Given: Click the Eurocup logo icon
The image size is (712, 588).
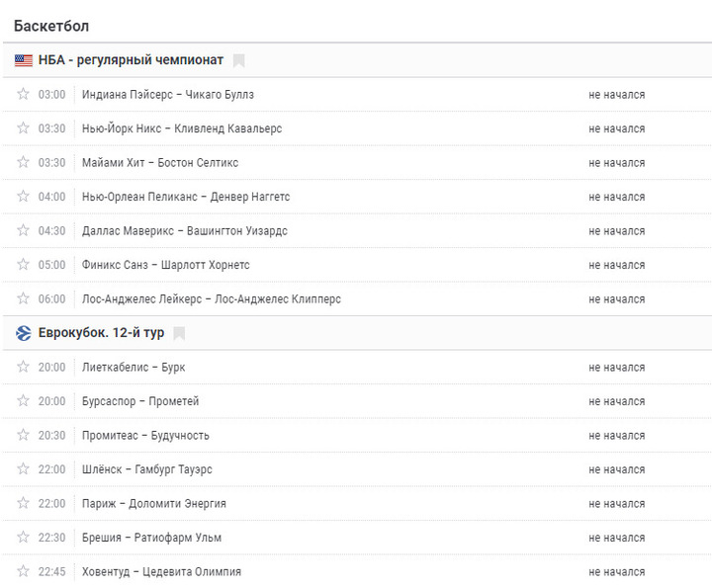Looking at the screenshot, I should 24,333.
